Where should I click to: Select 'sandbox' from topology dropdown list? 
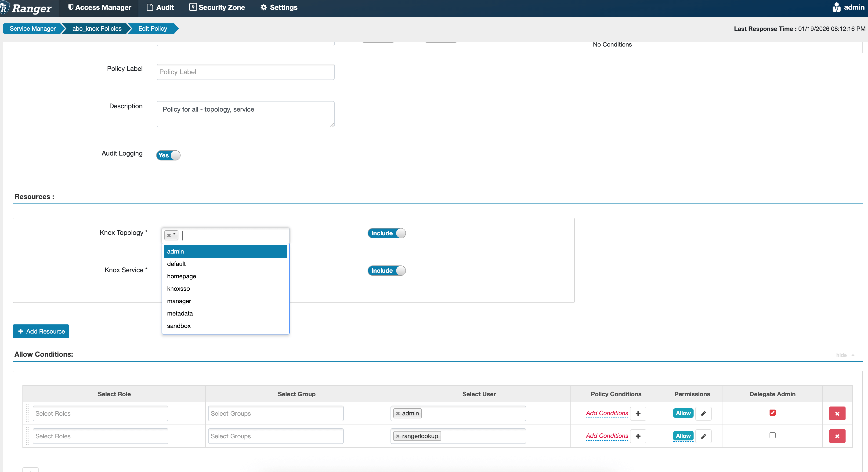tap(179, 326)
